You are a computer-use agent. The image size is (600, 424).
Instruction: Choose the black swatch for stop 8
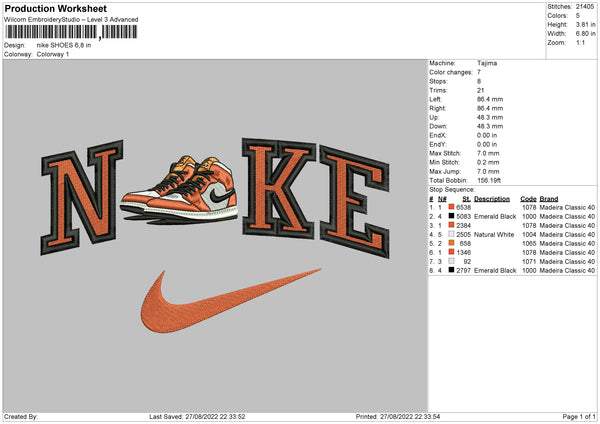[x=451, y=270]
